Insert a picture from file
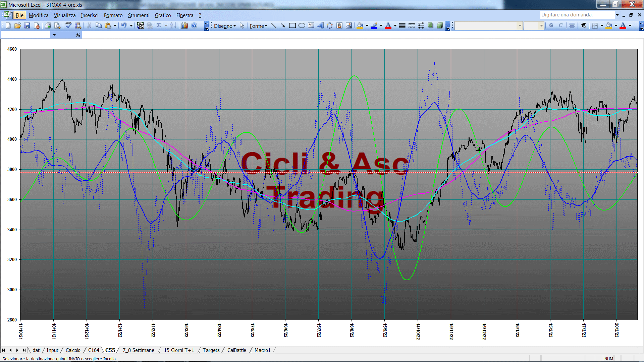This screenshot has height=362, width=644. pyautogui.click(x=349, y=25)
